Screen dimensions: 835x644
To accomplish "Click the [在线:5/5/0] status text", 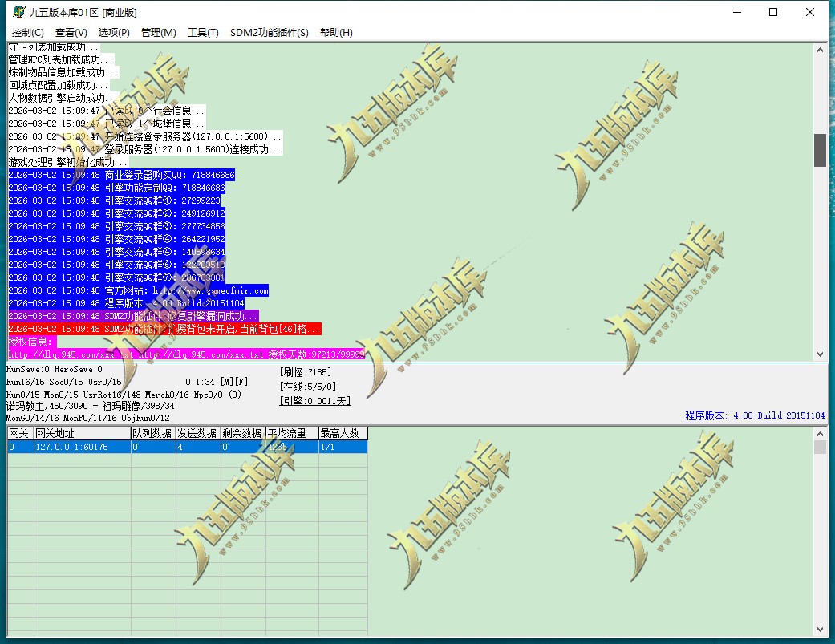I will 308,387.
